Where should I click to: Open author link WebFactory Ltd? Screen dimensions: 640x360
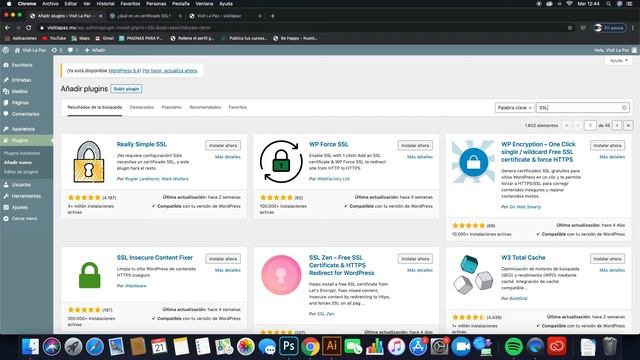(x=333, y=179)
